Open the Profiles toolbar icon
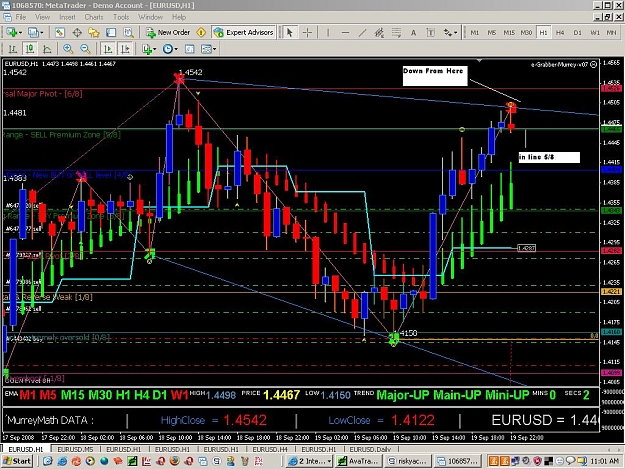The width and height of the screenshot is (625, 469). click(x=33, y=32)
